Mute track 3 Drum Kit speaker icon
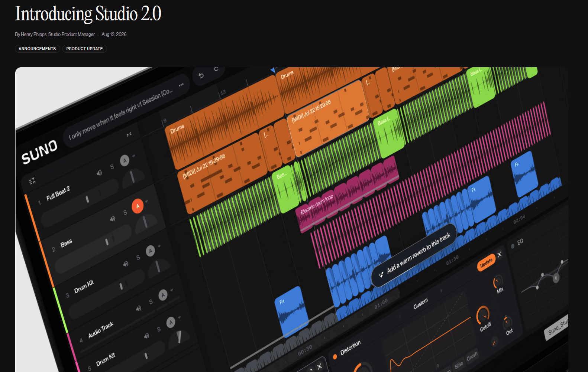 (126, 264)
